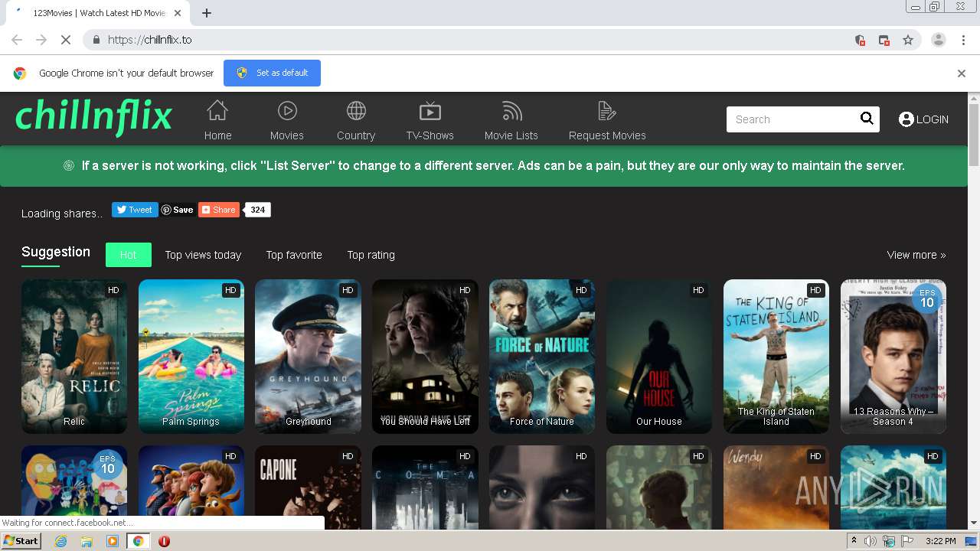Open the Request Movies icon

click(x=607, y=111)
